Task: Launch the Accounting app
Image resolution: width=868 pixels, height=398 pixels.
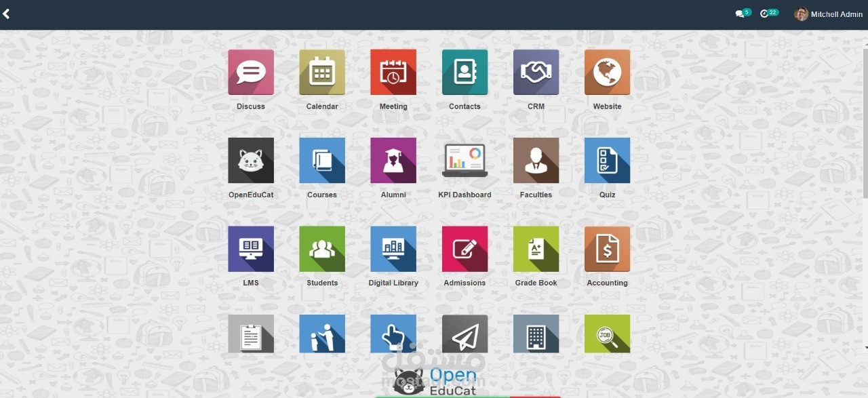Action: (607, 249)
